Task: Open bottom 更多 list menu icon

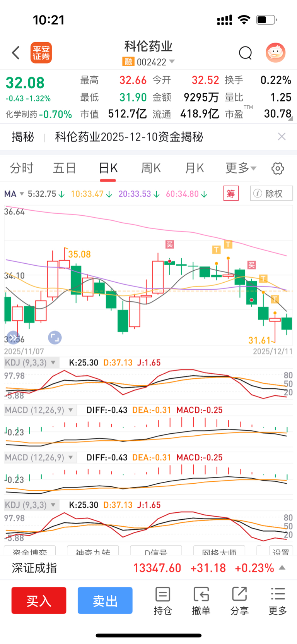Action: (278, 601)
